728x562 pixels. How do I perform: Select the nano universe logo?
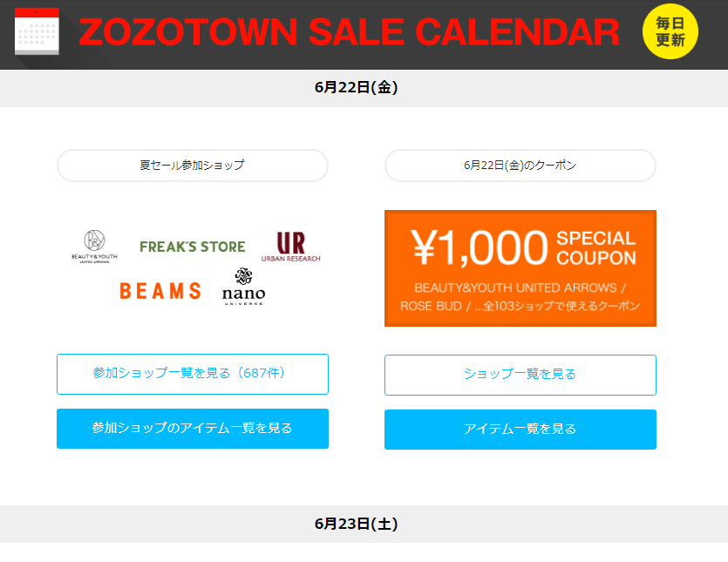click(x=243, y=287)
